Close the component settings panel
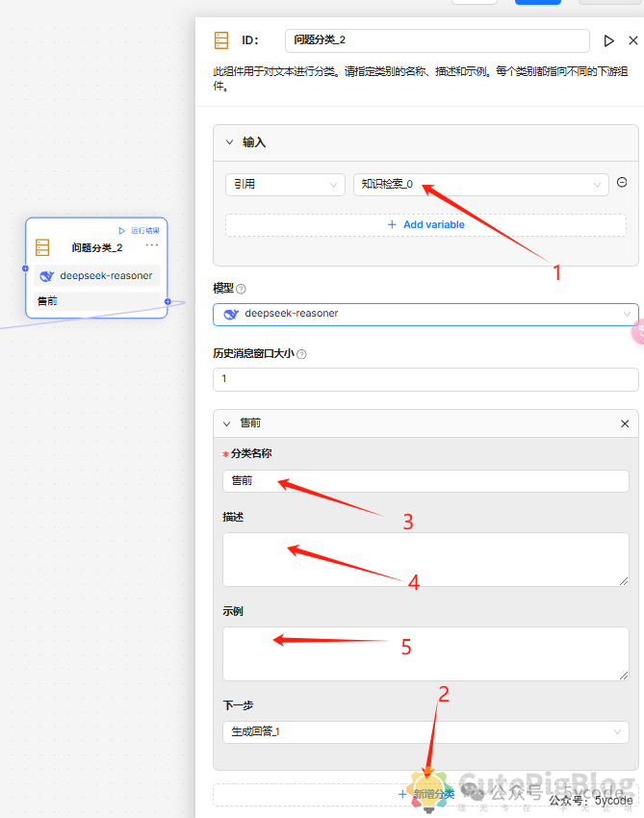 point(632,40)
